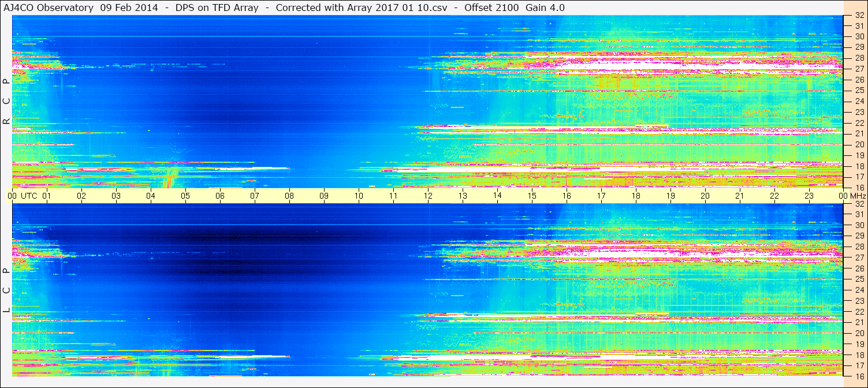The image size is (868, 388).
Task: Click the 'DPS on TFD Array' header text
Action: pyautogui.click(x=217, y=8)
